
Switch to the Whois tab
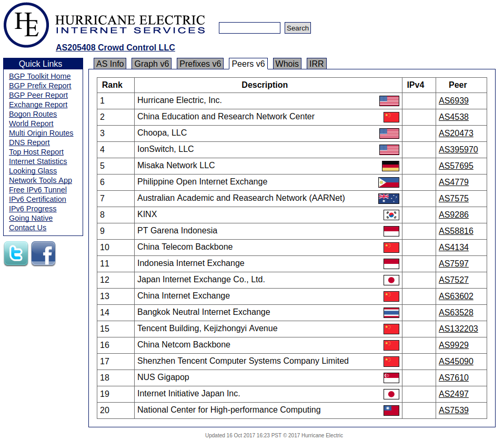pyautogui.click(x=287, y=64)
